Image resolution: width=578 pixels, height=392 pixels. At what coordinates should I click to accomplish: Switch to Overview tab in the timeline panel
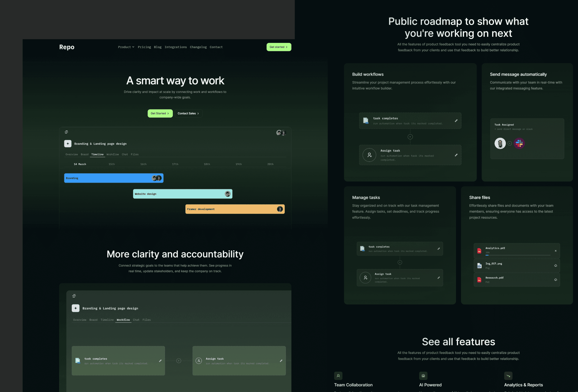pyautogui.click(x=72, y=154)
